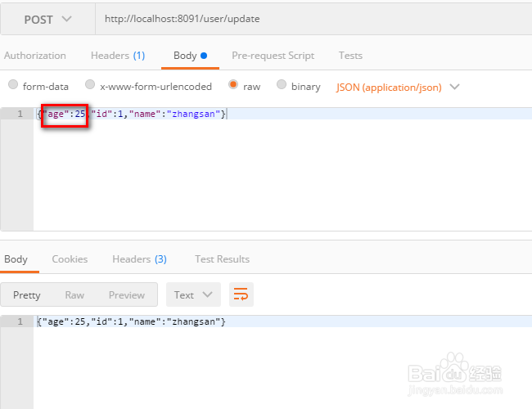Switch to request Headers (1) tab
This screenshot has height=409, width=532.
tap(118, 56)
